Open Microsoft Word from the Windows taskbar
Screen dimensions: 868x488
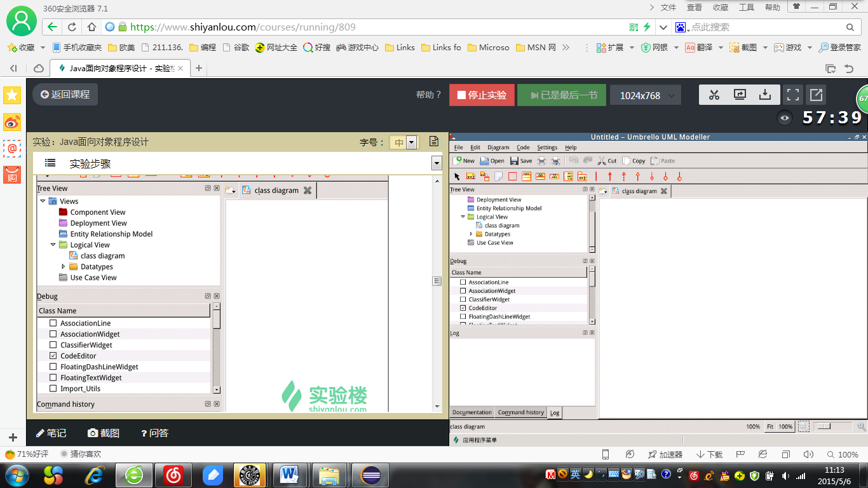289,474
